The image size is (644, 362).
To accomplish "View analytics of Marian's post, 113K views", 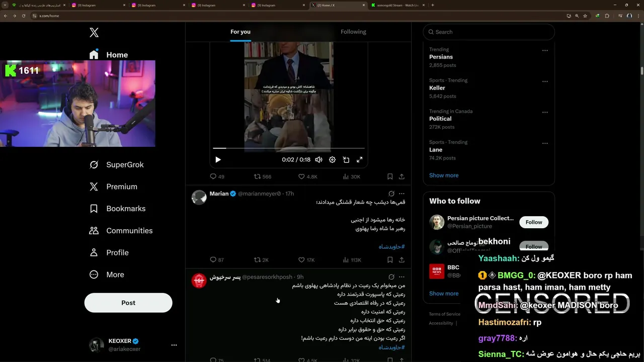I will coord(352,260).
